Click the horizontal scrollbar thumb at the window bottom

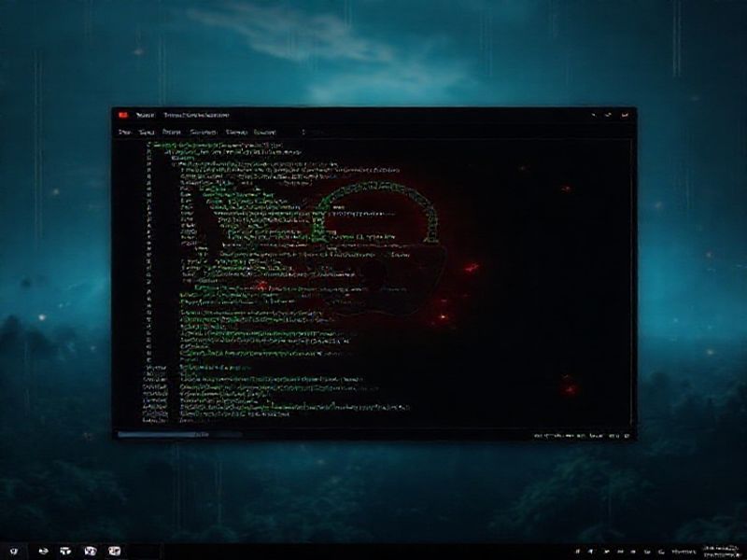162,434
